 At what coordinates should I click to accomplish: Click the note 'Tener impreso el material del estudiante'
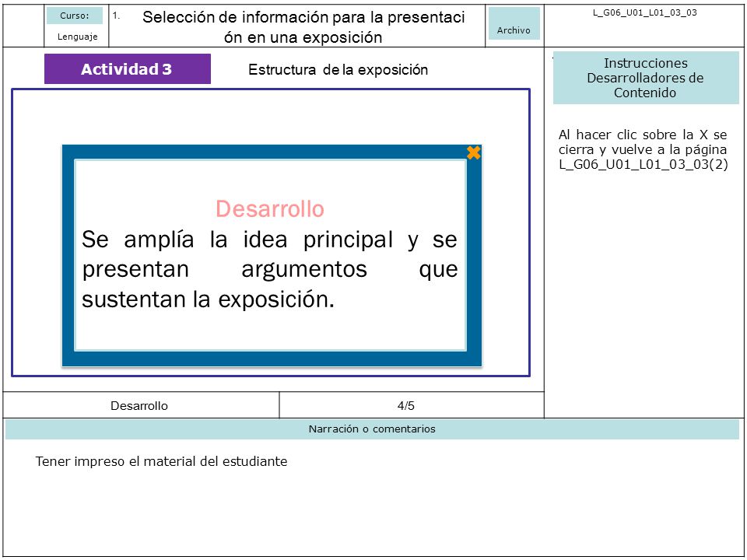161,461
